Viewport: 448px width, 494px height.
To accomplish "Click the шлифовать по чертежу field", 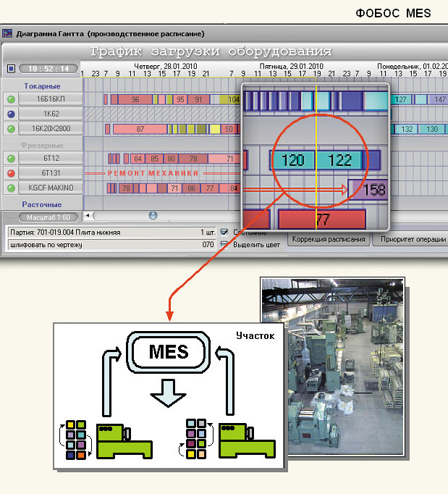I will coord(112,245).
